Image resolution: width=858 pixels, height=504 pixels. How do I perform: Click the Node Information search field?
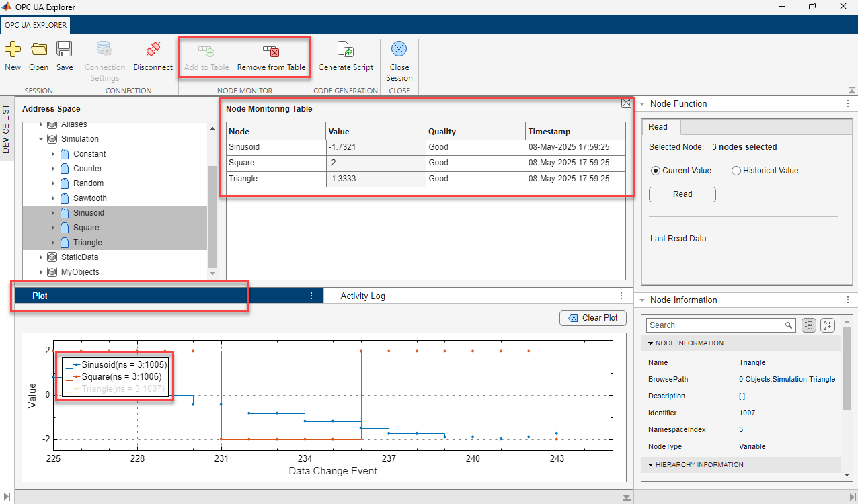tap(713, 325)
